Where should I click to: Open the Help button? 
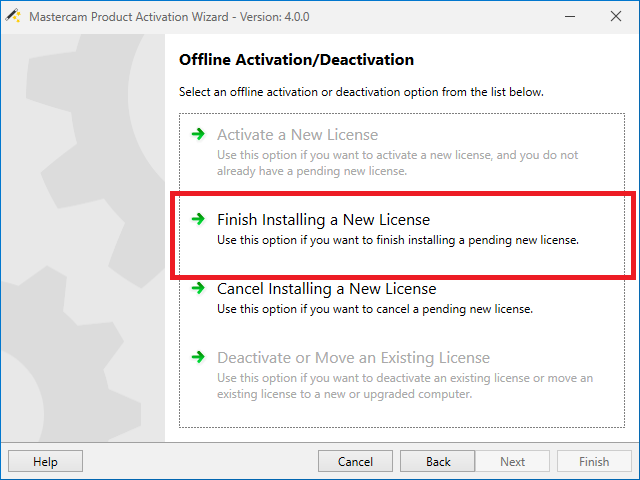point(45,461)
